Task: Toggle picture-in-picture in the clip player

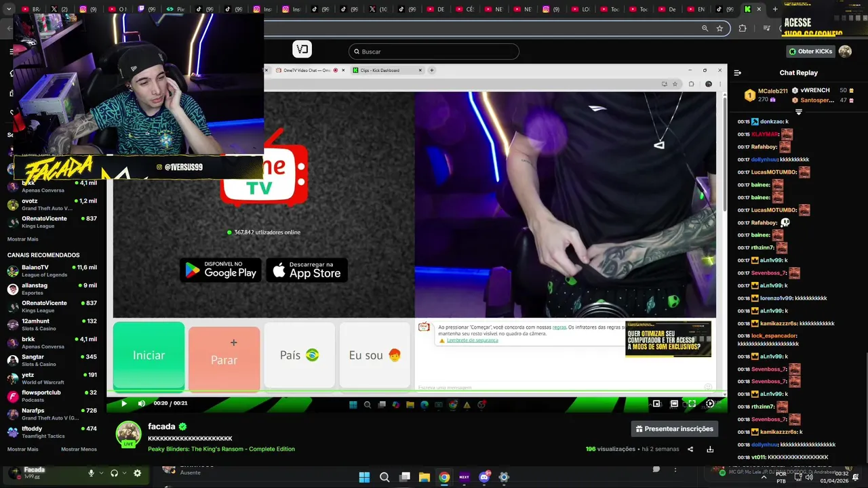Action: coord(656,403)
